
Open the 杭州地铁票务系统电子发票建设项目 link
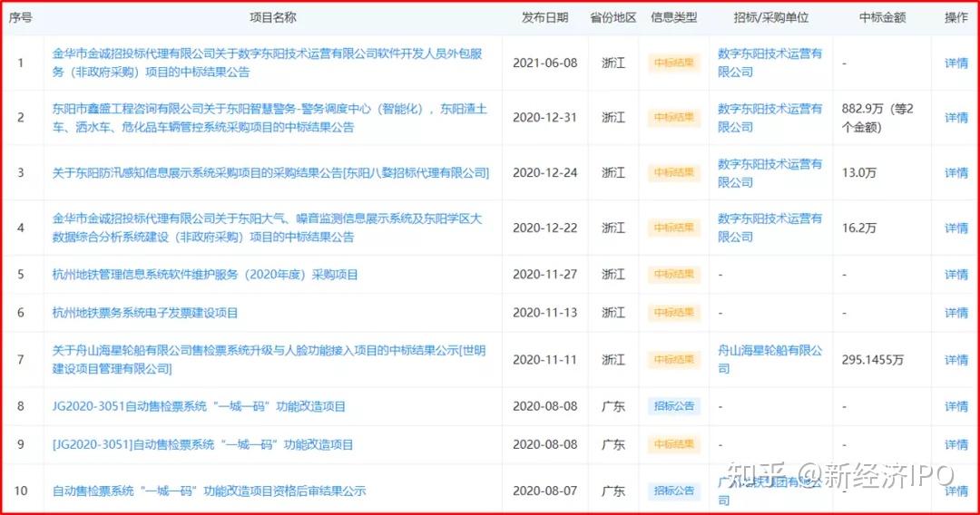coord(145,313)
